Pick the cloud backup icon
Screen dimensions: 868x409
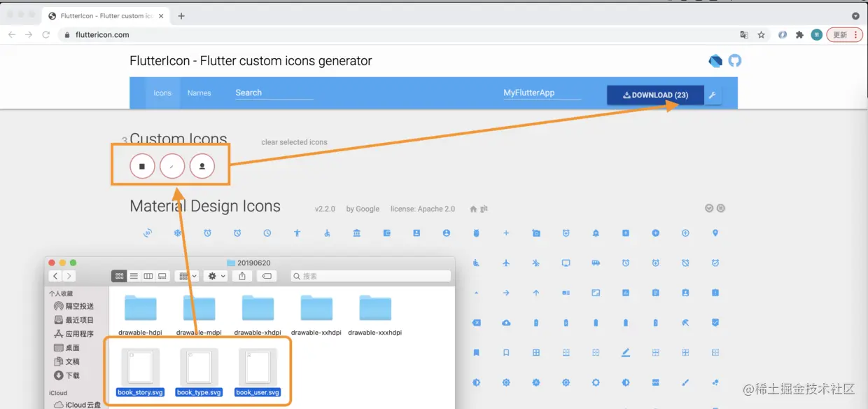tap(506, 323)
